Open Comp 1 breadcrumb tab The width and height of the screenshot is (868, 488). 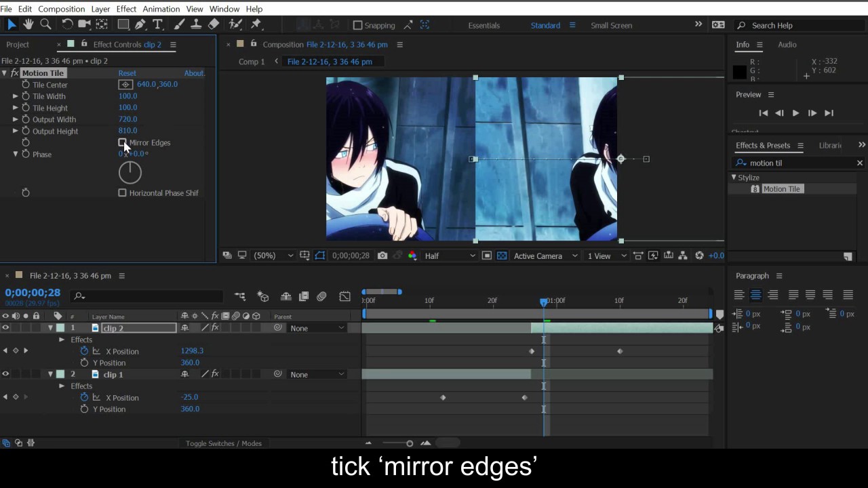[252, 62]
